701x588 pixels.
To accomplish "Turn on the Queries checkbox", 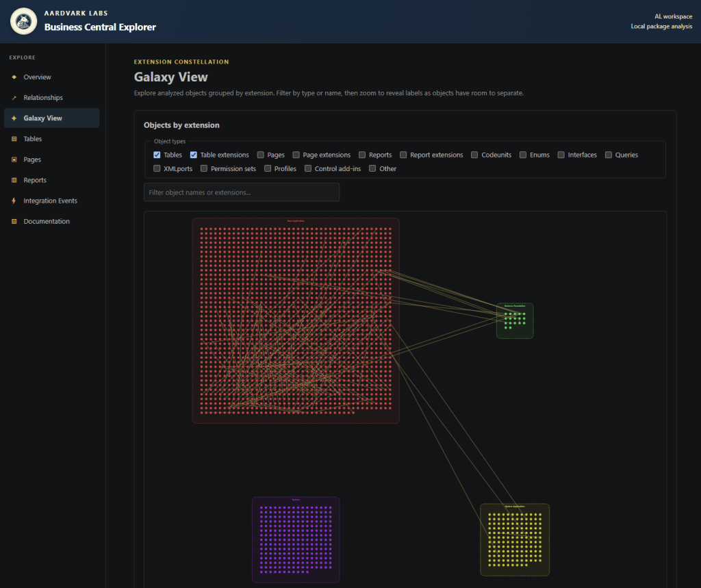I will 609,155.
